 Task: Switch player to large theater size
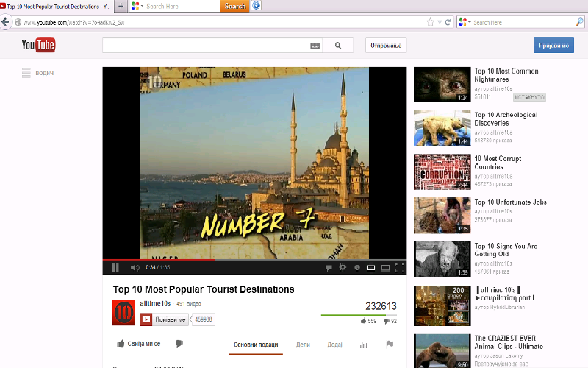coord(385,267)
